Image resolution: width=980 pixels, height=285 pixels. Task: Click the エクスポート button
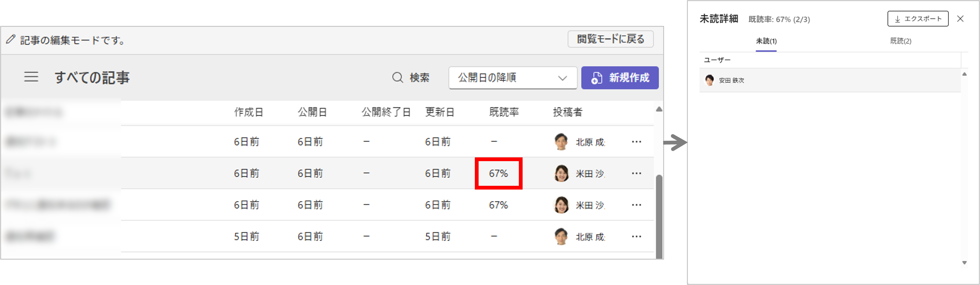click(x=917, y=18)
